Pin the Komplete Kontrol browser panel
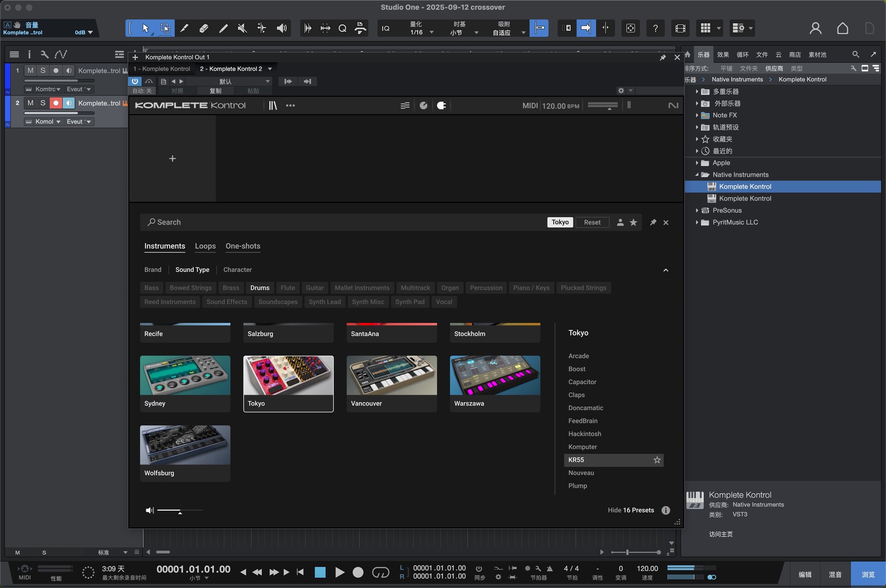The image size is (886, 588). [653, 222]
